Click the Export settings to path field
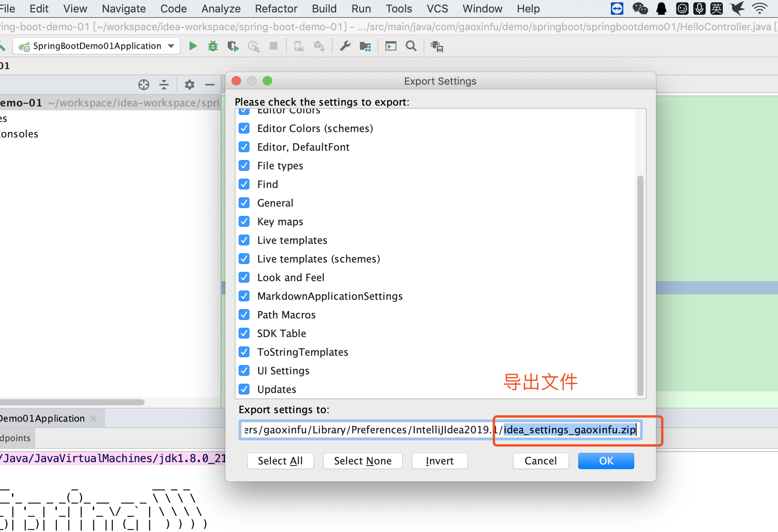This screenshot has height=532, width=778. (x=440, y=430)
